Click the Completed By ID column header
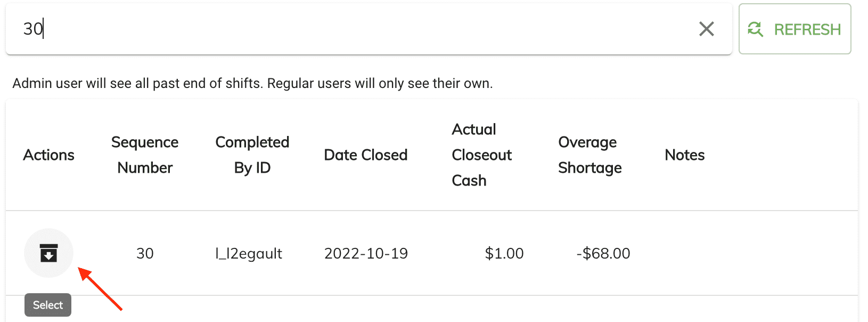 (252, 155)
